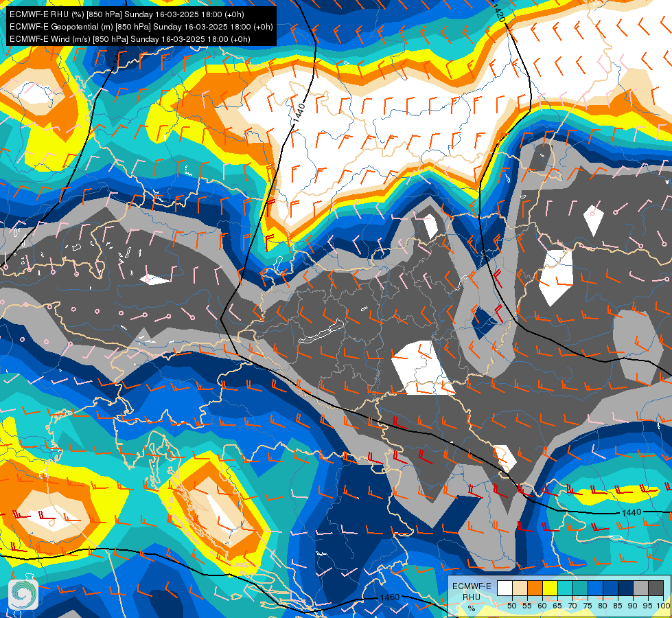Viewport: 672px width, 618px height.
Task: Click the rotated '1440' contour label near top
Action: click(300, 113)
